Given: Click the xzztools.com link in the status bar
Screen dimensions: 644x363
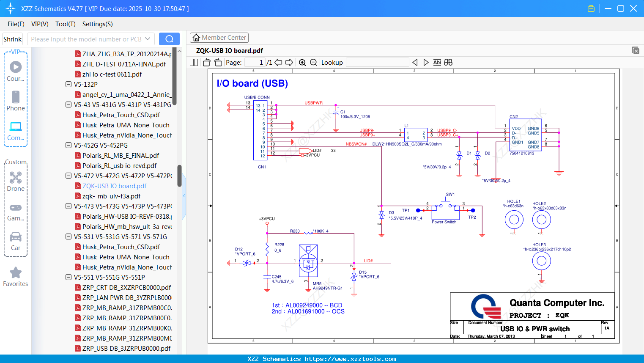Looking at the screenshot, I should [350, 359].
